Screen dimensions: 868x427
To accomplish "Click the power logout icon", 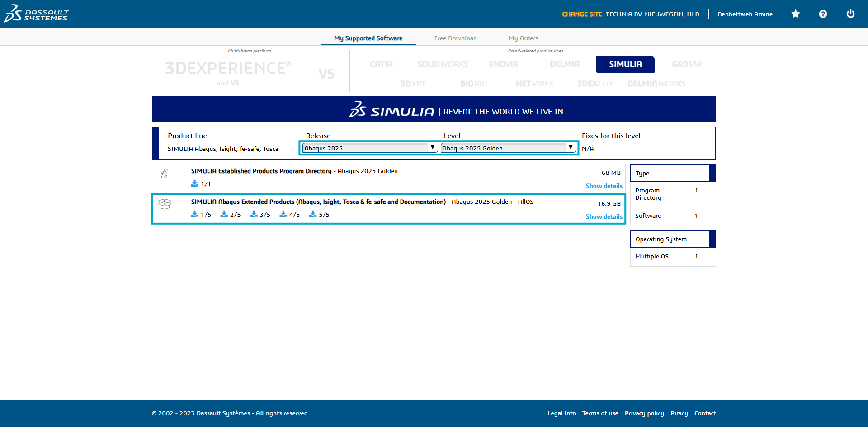I will (850, 14).
